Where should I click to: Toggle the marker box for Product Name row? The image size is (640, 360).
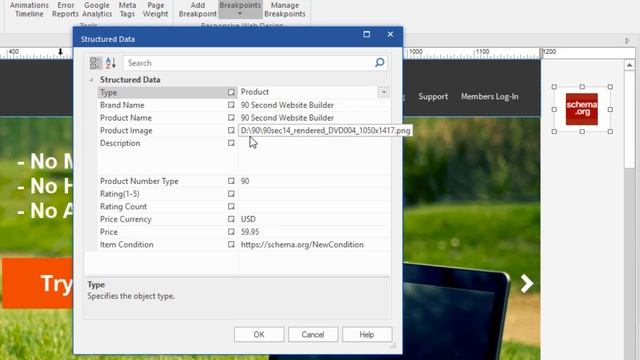pos(231,118)
